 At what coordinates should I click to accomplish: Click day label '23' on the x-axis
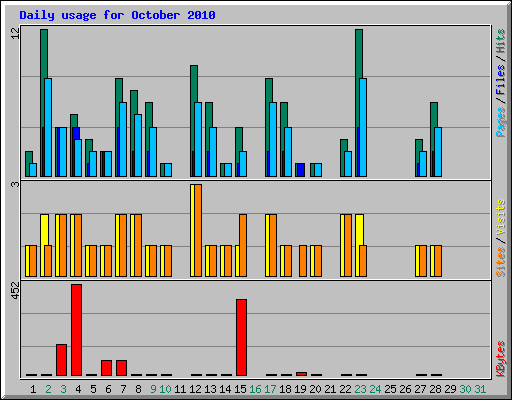click(360, 389)
